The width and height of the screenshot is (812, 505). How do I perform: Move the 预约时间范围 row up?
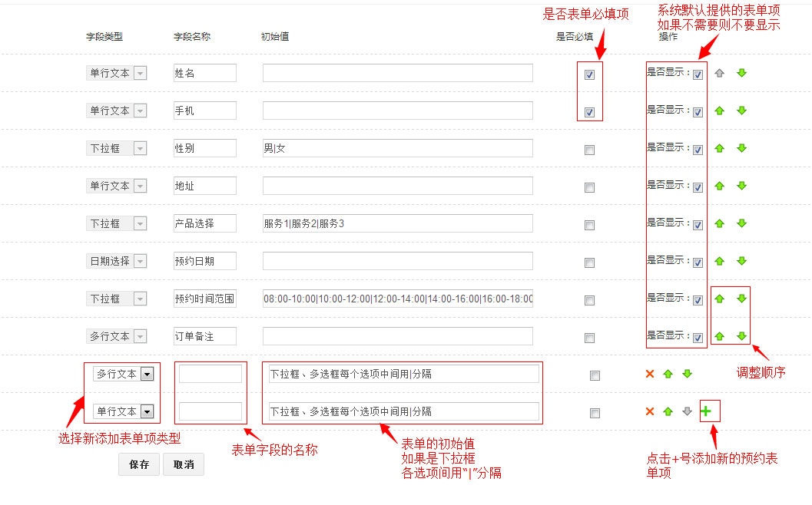pos(719,299)
